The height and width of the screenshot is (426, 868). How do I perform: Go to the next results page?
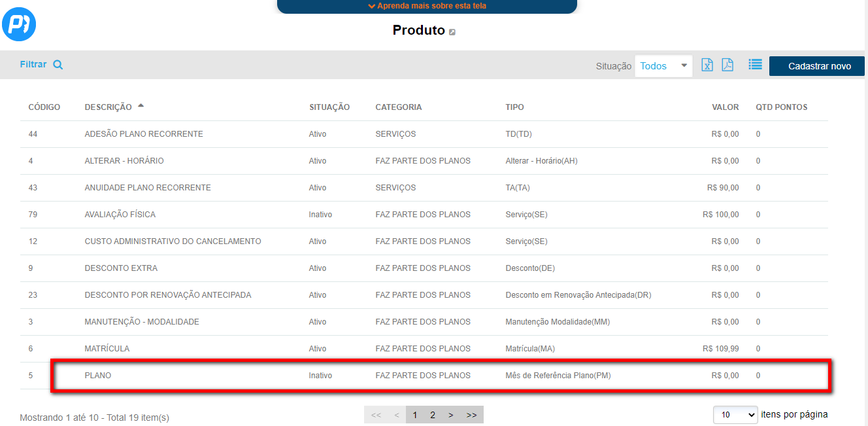(451, 415)
